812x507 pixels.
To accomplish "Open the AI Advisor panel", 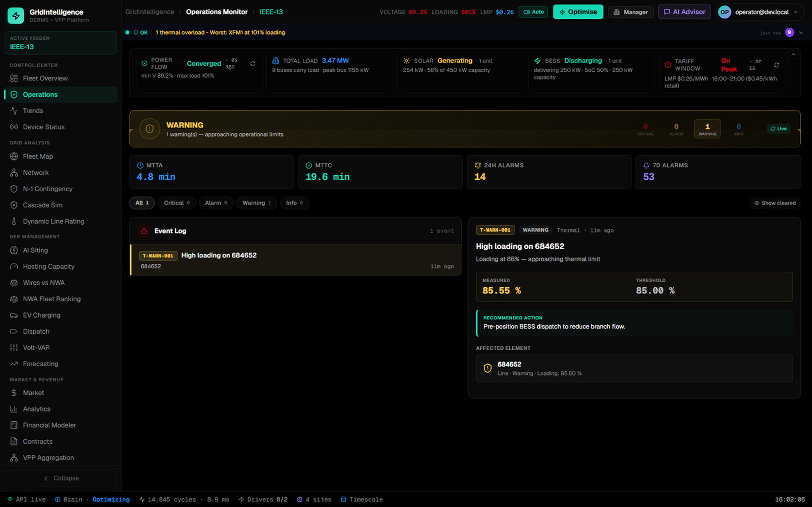I will click(x=684, y=12).
